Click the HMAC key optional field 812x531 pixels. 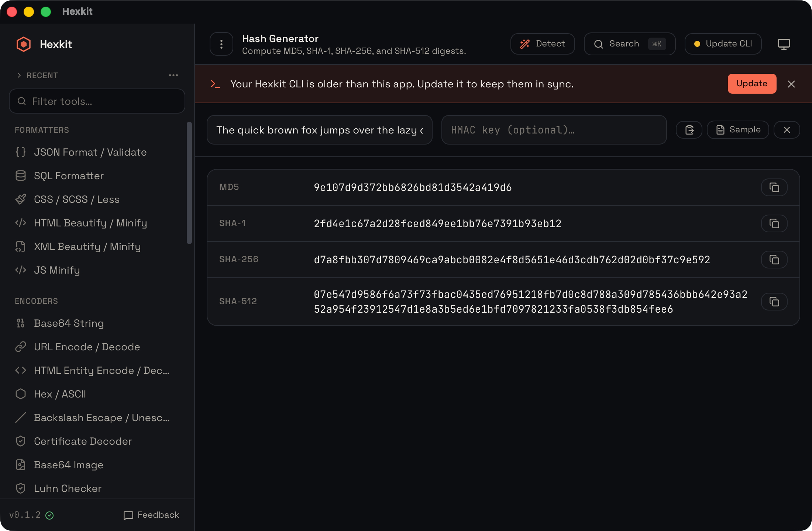point(554,130)
